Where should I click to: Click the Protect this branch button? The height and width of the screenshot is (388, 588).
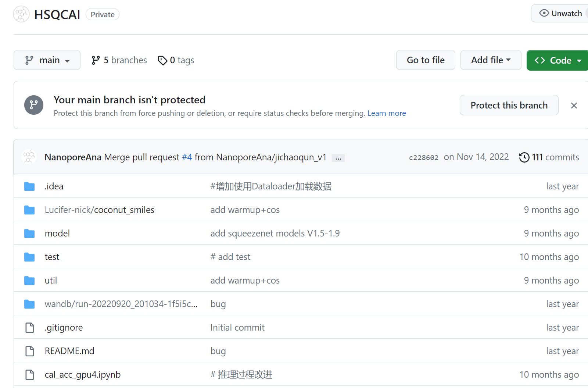509,105
